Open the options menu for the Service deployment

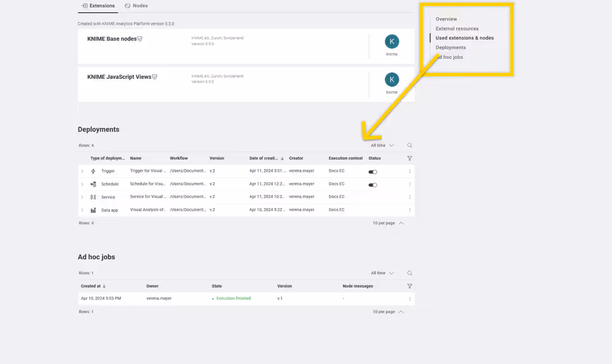click(410, 197)
